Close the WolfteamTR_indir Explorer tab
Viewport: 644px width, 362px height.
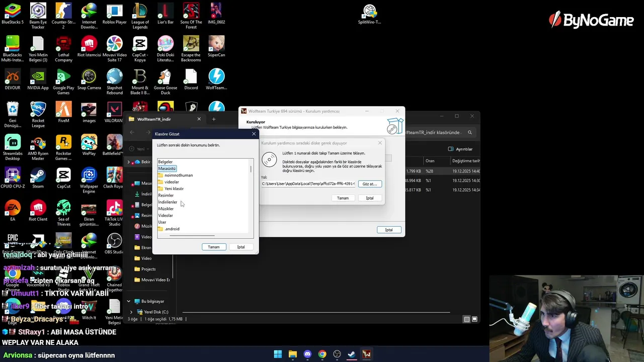(x=199, y=119)
